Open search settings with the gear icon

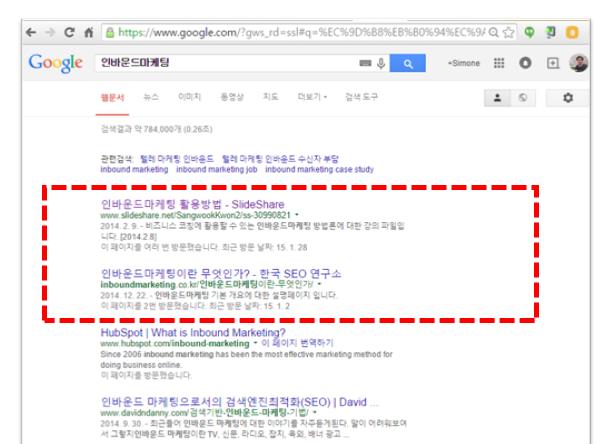click(x=568, y=98)
